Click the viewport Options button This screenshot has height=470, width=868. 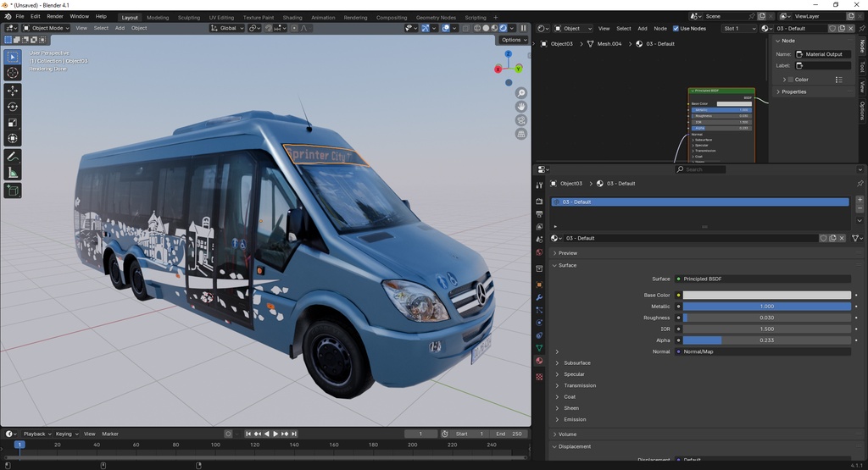click(512, 40)
